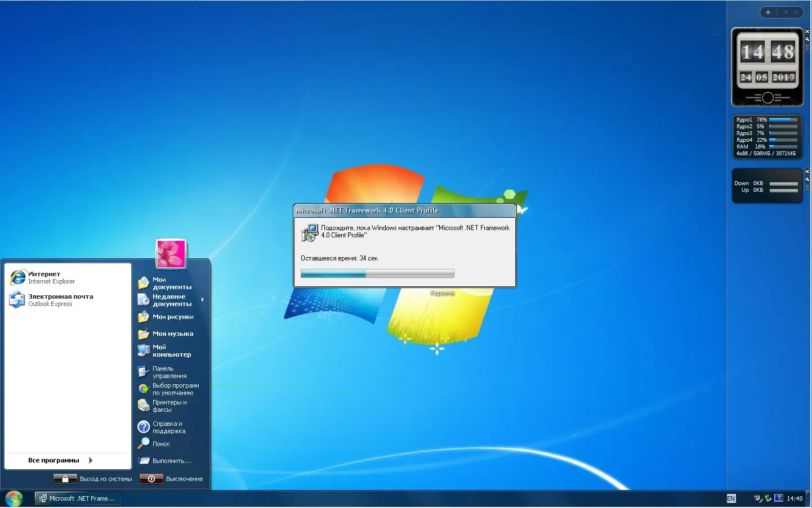Click the sidebar previous page arrow
Image resolution: width=812 pixels, height=508 pixels.
(785, 12)
